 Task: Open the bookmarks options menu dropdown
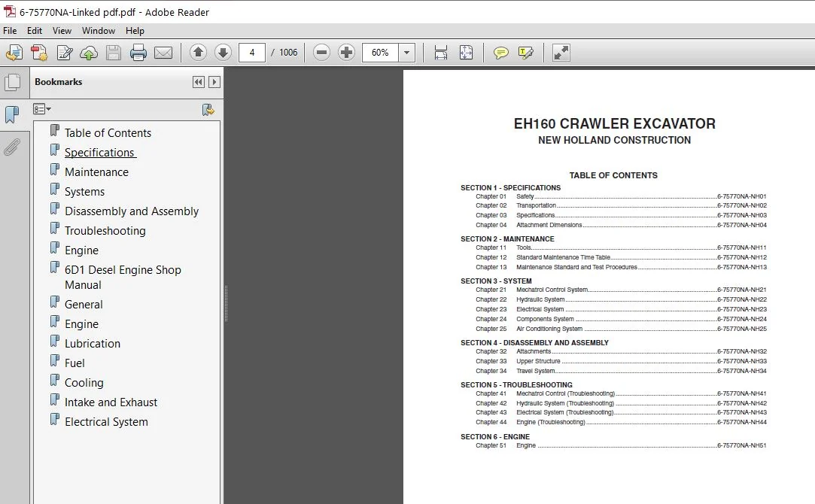pyautogui.click(x=41, y=109)
